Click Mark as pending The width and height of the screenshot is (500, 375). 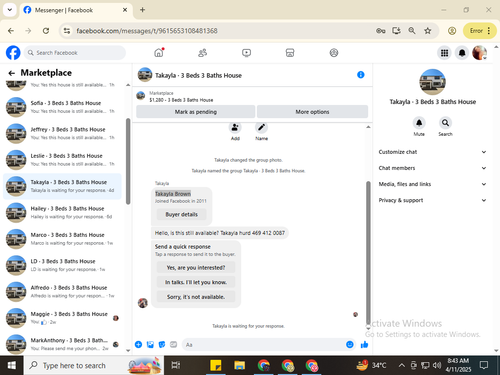coord(196,112)
